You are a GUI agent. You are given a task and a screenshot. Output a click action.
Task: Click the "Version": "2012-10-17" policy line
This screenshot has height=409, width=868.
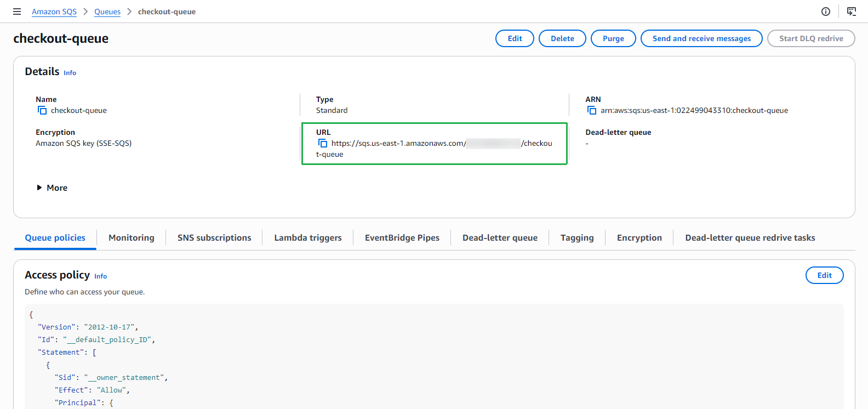click(88, 327)
